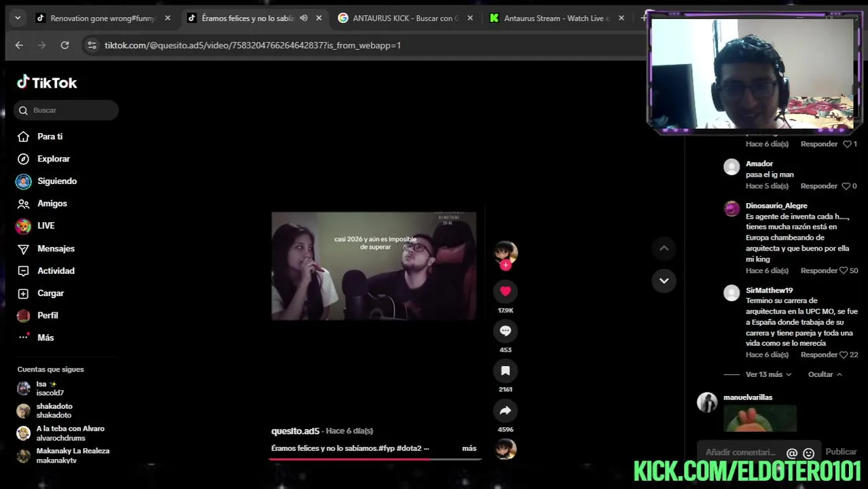Go to previous video with up arrow

[x=664, y=249]
